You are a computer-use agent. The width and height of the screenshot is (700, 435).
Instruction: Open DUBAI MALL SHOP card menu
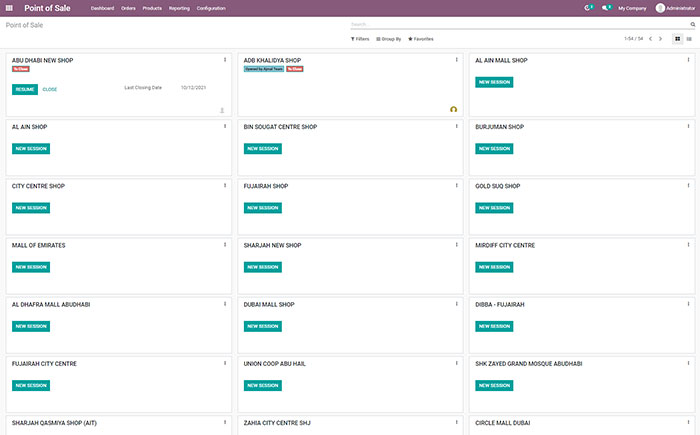click(x=456, y=304)
